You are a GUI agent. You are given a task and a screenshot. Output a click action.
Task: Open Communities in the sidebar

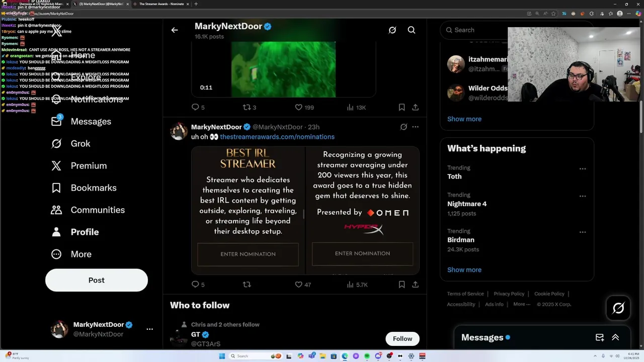88,210
